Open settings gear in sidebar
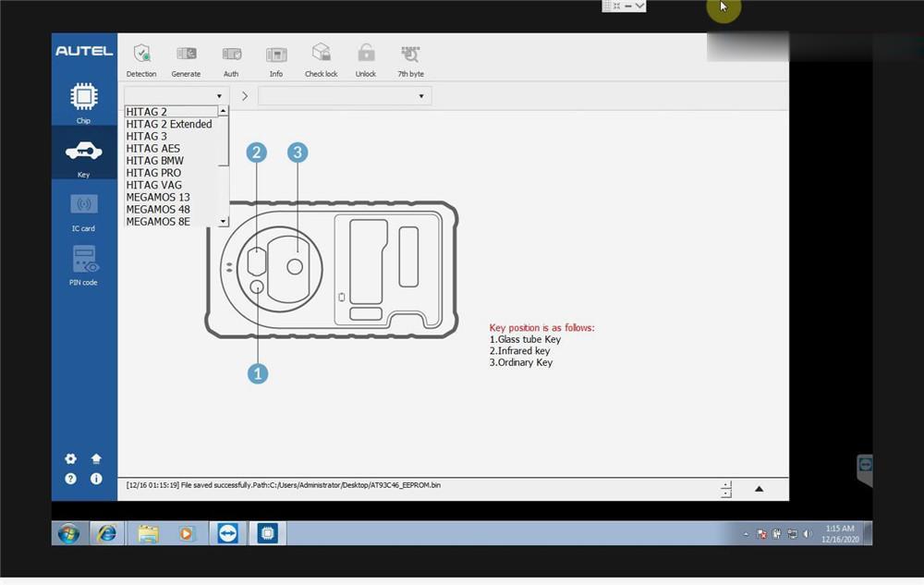This screenshot has height=585, width=924. [x=71, y=458]
